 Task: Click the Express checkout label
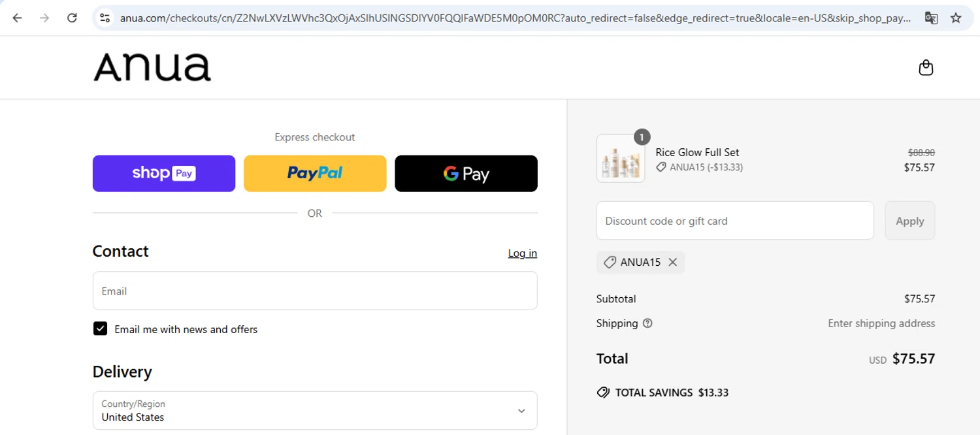[315, 137]
